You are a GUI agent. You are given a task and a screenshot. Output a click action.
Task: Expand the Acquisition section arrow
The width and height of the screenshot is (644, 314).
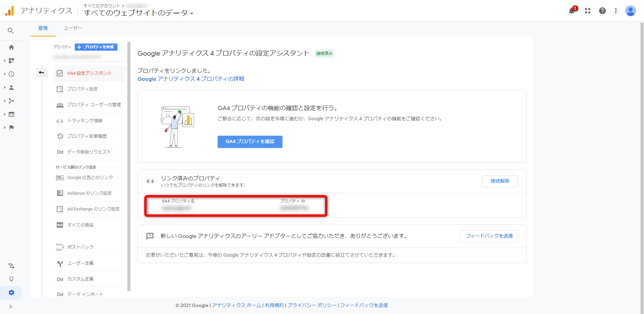(5, 101)
